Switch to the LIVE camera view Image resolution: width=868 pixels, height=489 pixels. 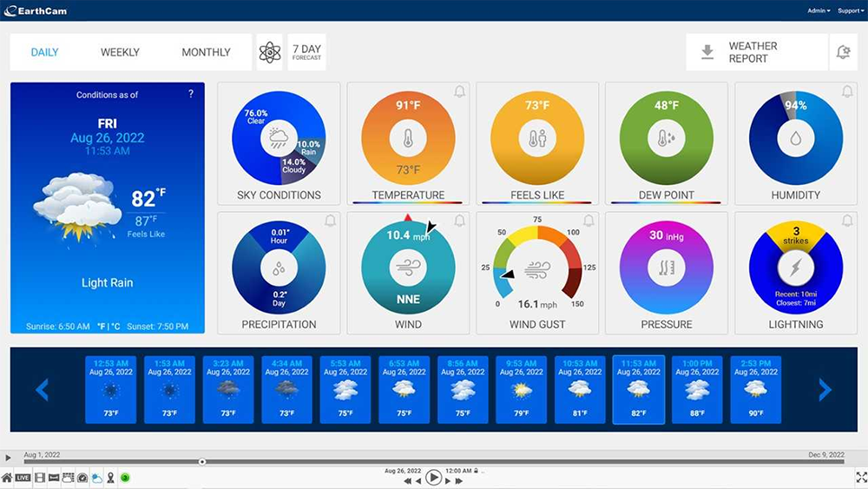click(x=23, y=478)
